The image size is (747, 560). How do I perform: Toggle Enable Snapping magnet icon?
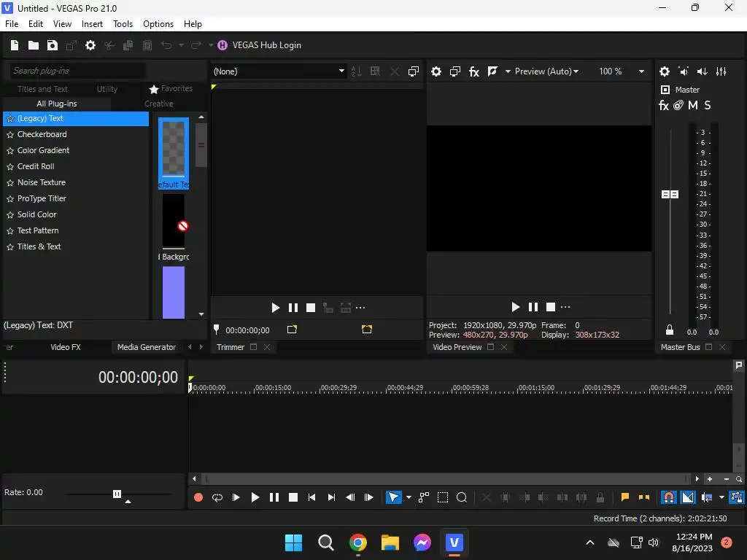669,497
